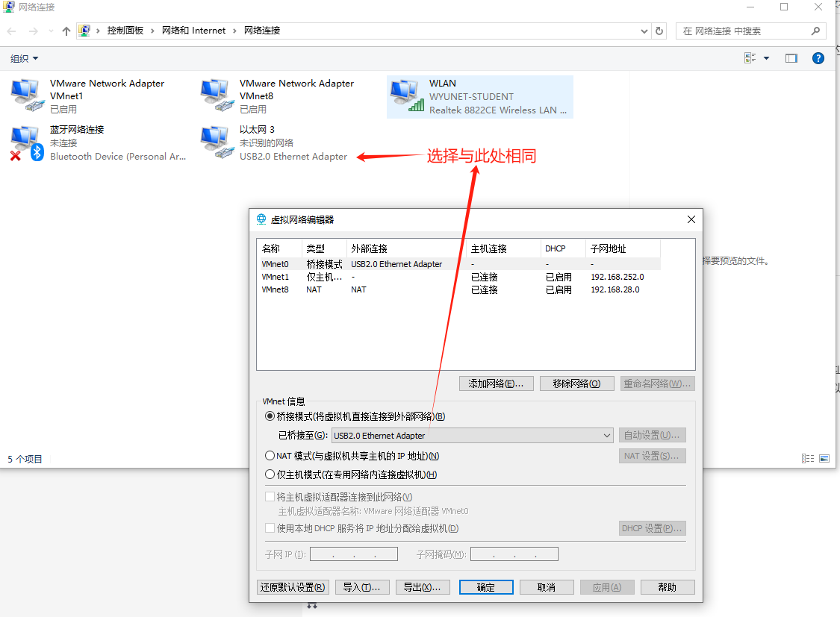Click subnet address 192.168.28.0
840x617 pixels.
pyautogui.click(x=615, y=289)
